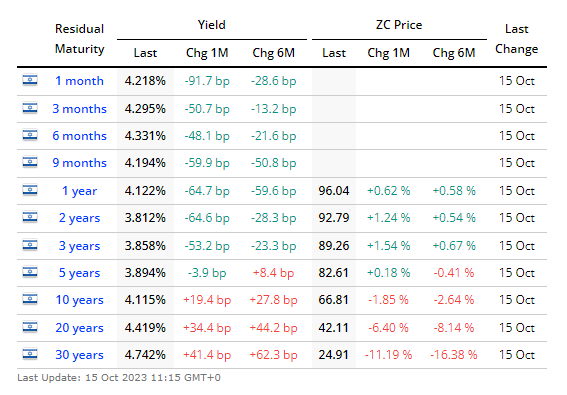Open the 6 months maturity link
This screenshot has height=395, width=567.
80,136
